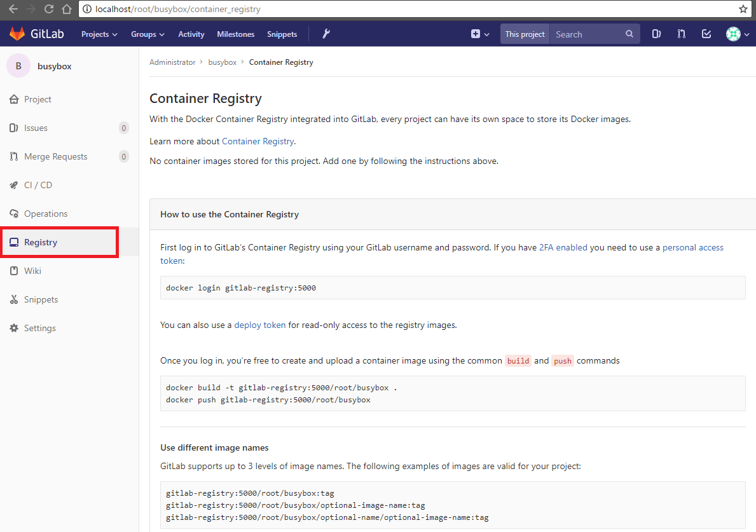Open the project Settings gear
This screenshot has width=756, height=532.
point(39,327)
